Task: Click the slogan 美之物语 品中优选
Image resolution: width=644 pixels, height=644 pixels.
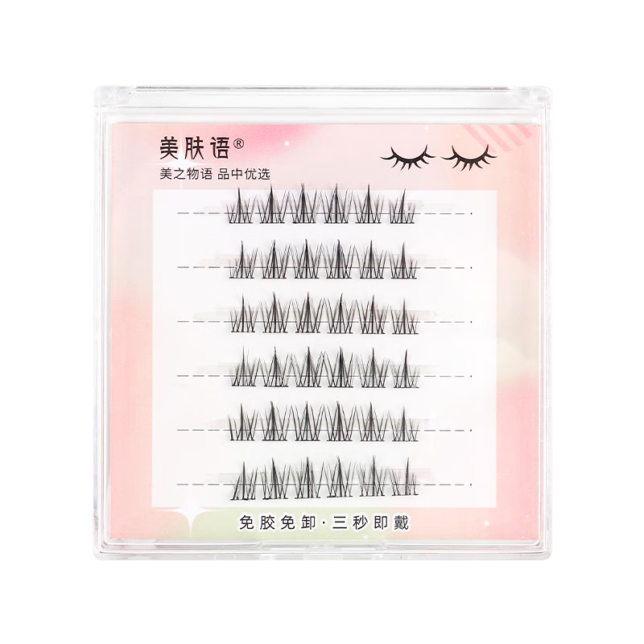Action: [215, 174]
